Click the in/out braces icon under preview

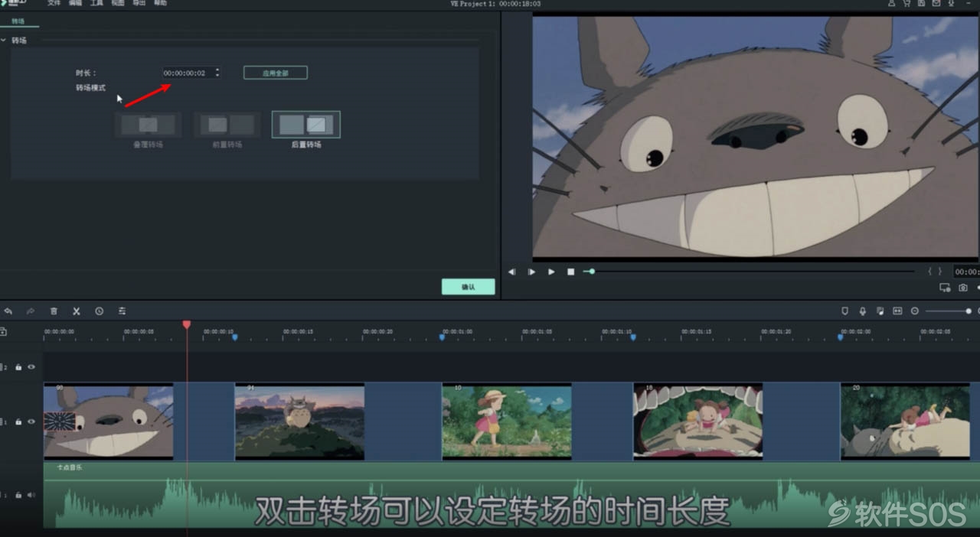coord(935,272)
